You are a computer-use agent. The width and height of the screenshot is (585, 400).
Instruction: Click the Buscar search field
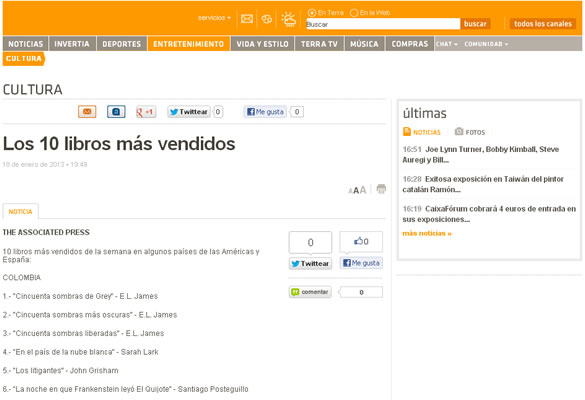click(x=383, y=24)
